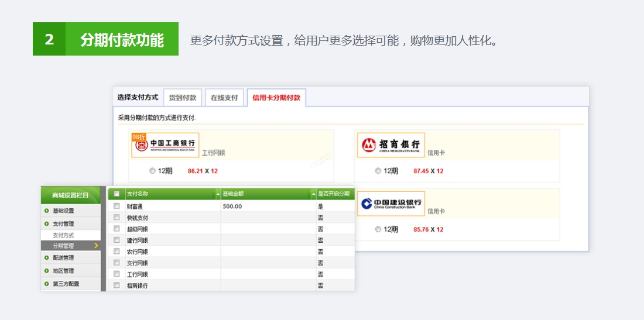Click the green bullet icon beside 第三方配置
Viewport: 644px width, 320px height.
pos(46,284)
